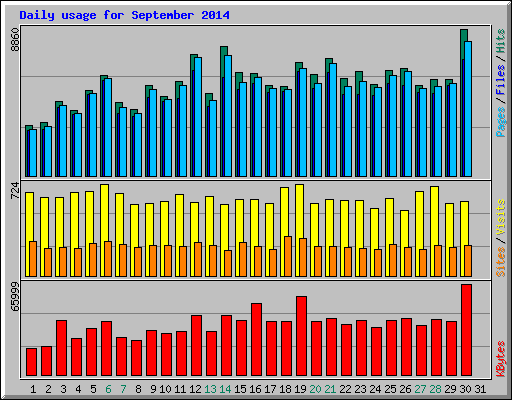
Task: Click day label 1 on axis
Action: [33, 389]
